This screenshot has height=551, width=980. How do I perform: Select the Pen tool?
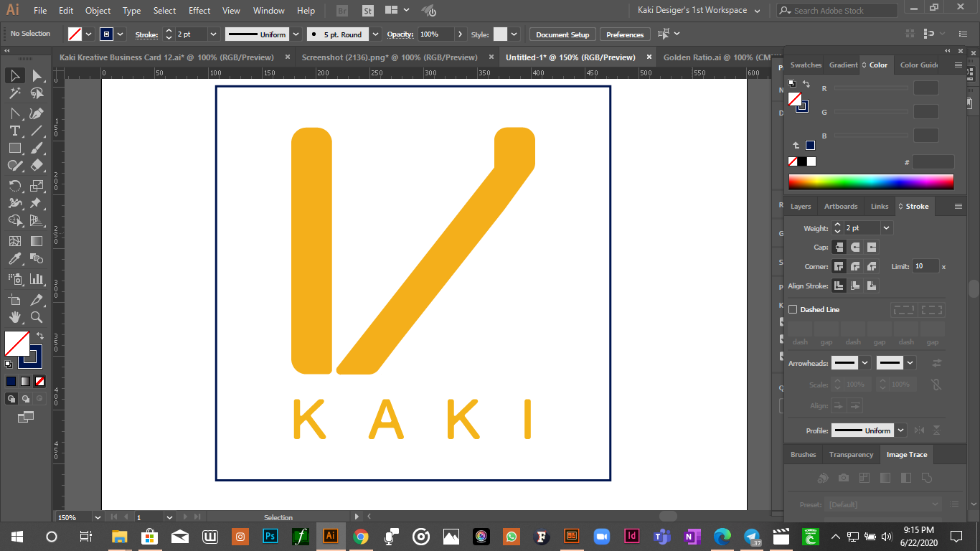pos(37,113)
